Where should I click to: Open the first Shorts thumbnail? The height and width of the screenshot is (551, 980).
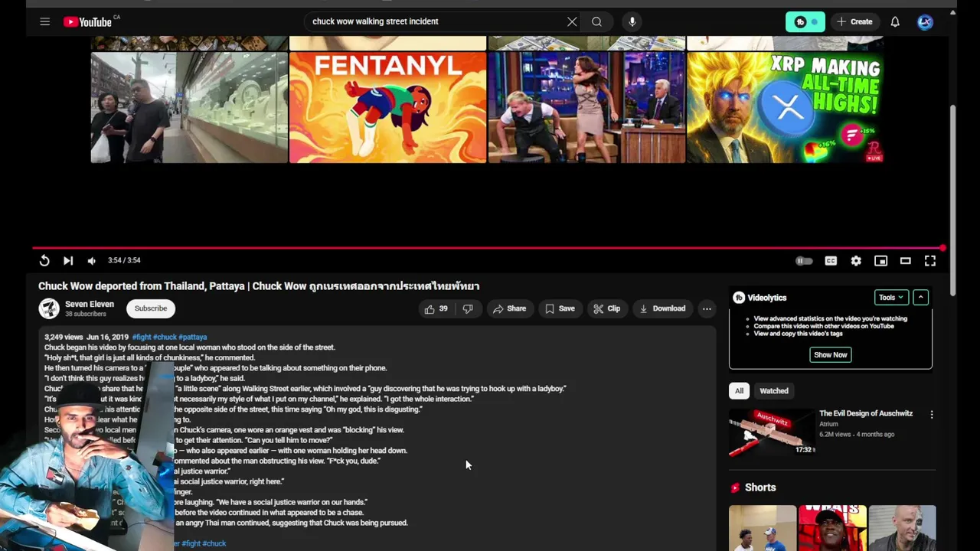click(x=763, y=528)
